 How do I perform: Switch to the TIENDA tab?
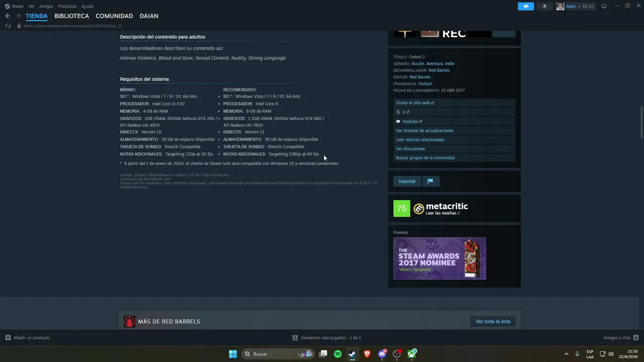pos(37,16)
